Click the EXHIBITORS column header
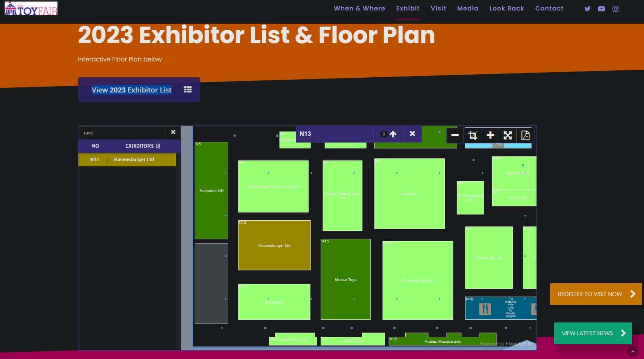This screenshot has height=359, width=644. pyautogui.click(x=139, y=146)
